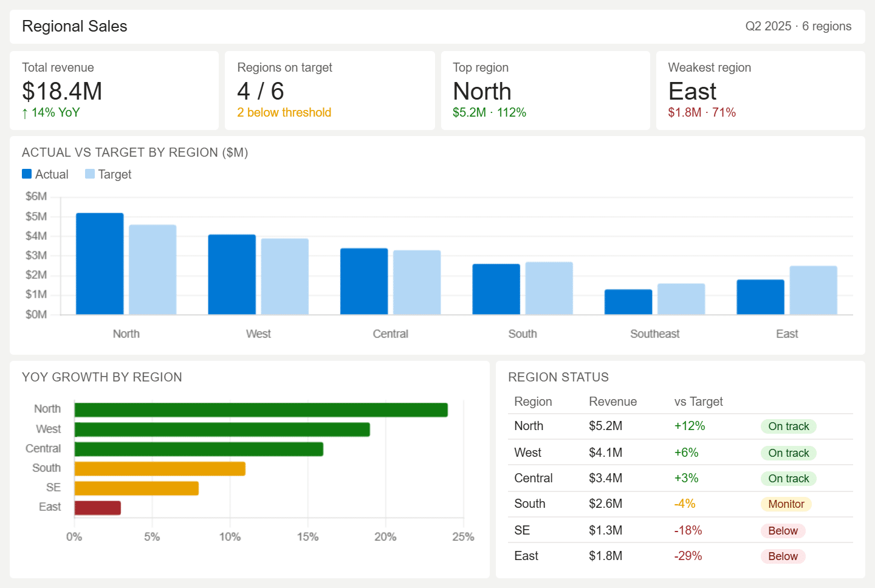Image resolution: width=875 pixels, height=588 pixels.
Task: Select the Central target bar
Action: [x=417, y=282]
